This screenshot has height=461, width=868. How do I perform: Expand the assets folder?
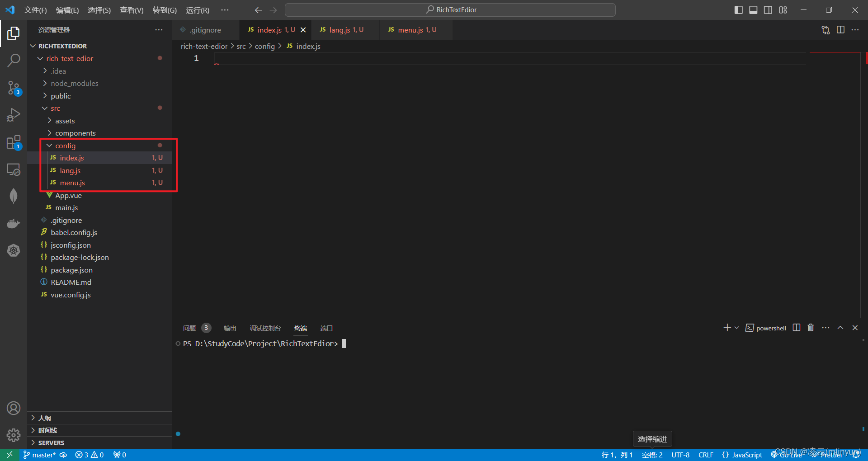pyautogui.click(x=99, y=121)
